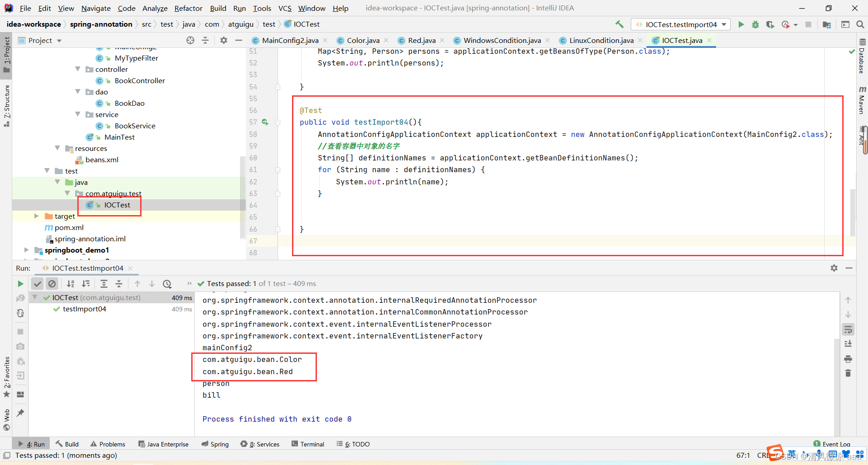Viewport: 868px width, 465px height.
Task: Select beans.xml in project tree
Action: [x=102, y=160]
